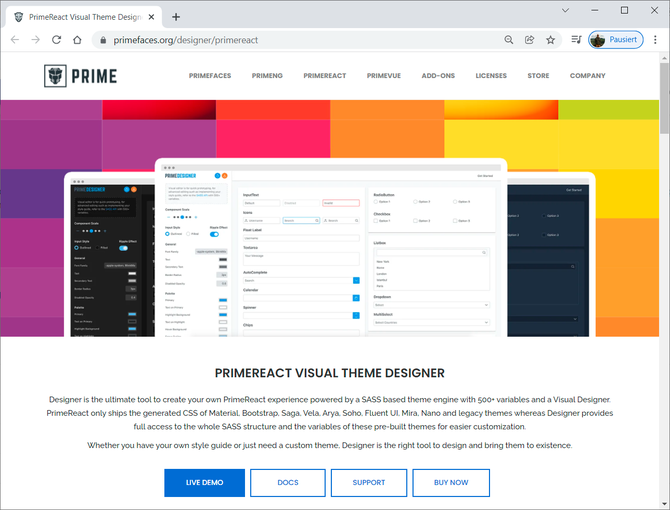The image size is (670, 510).
Task: Open the PRIMEREACT menu item
Action: click(x=325, y=76)
